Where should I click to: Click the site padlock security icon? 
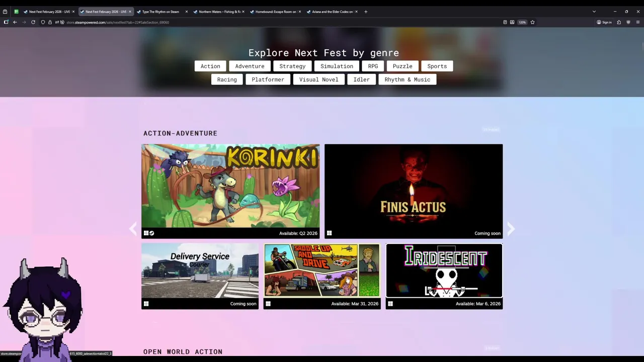pos(50,22)
